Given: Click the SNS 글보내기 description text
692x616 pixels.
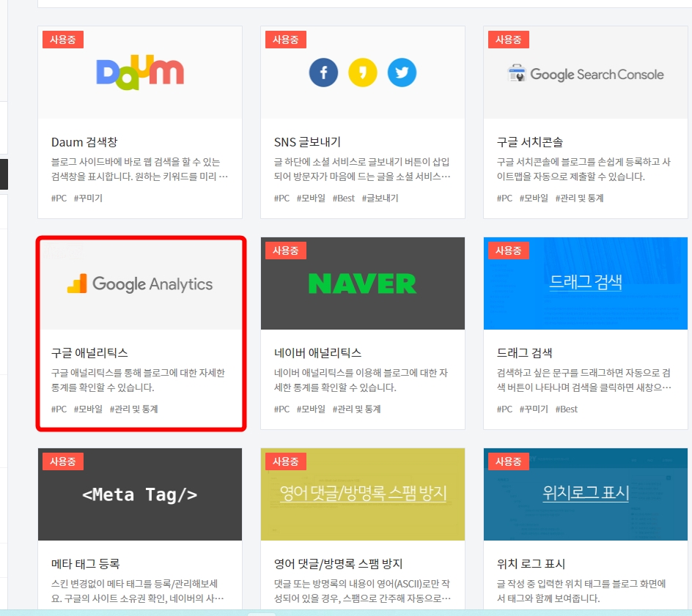Looking at the screenshot, I should point(362,169).
